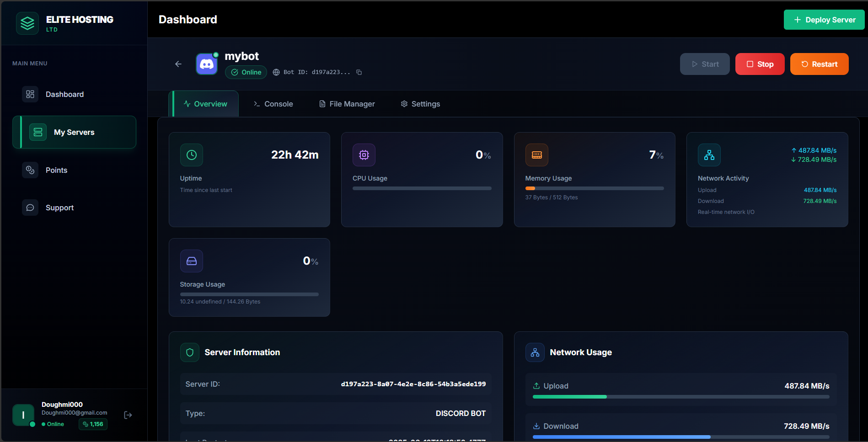Click the 1,156 points badge
The height and width of the screenshot is (442, 868).
click(x=93, y=424)
